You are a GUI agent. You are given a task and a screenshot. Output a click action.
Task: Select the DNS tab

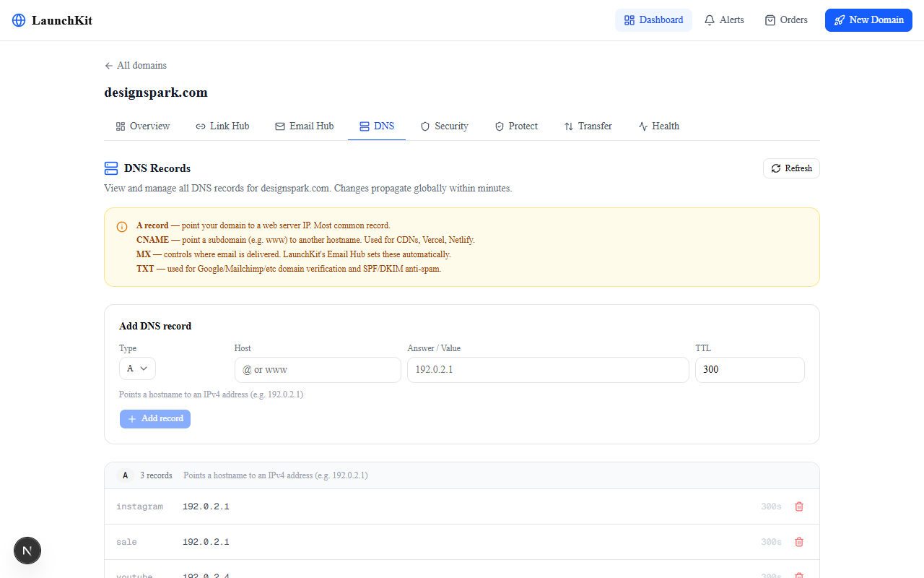(x=377, y=126)
